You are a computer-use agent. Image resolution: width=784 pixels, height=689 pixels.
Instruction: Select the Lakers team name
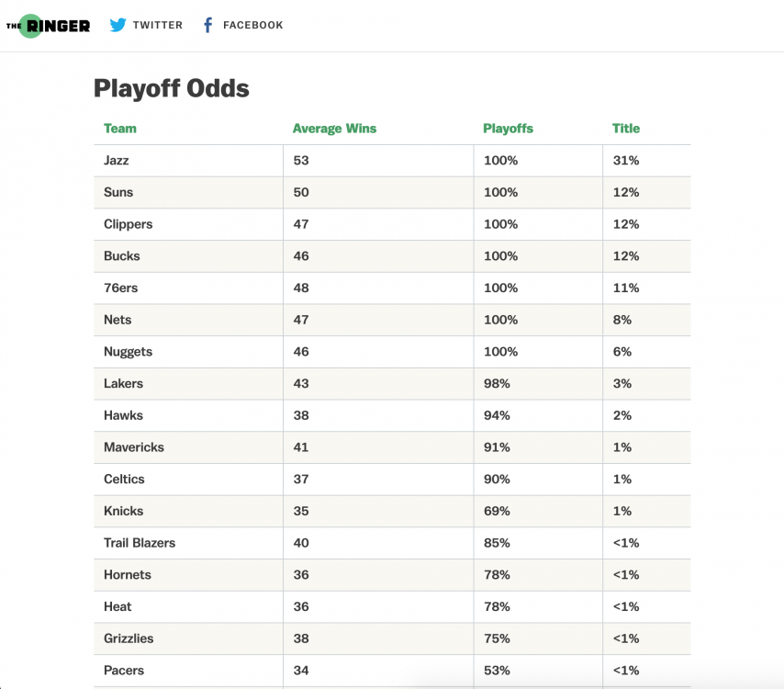click(x=124, y=384)
